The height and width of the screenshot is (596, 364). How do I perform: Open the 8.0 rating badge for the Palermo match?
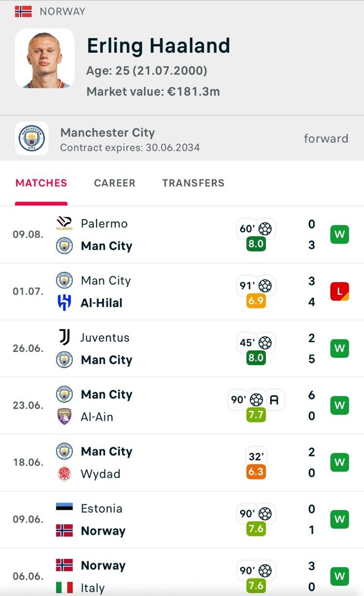[256, 244]
